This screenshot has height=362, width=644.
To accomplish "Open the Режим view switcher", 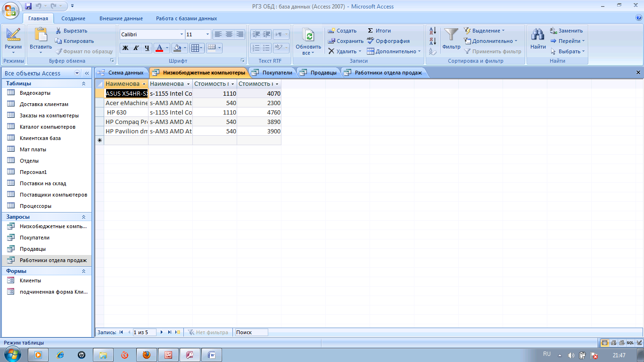I will pos(13,42).
